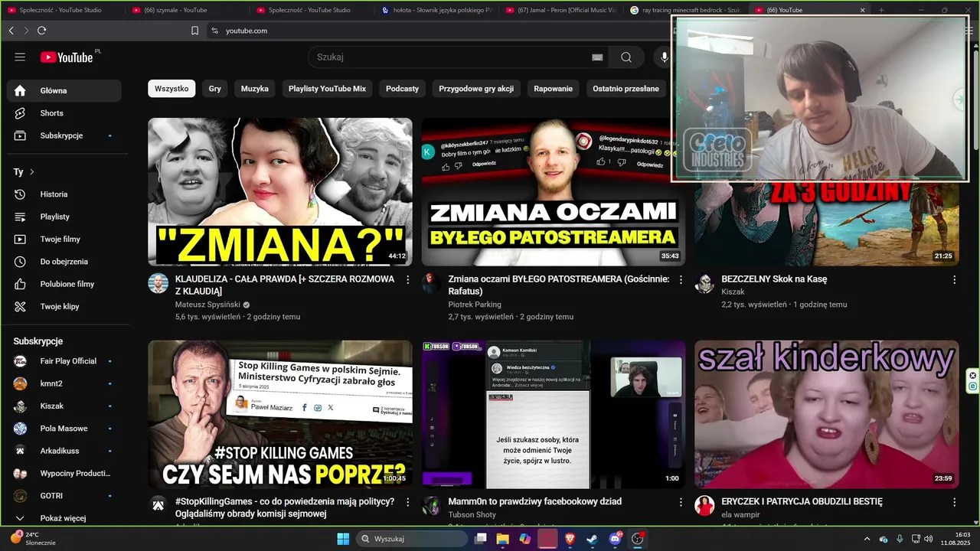Open Wypociny Producti... subscription channel

(x=64, y=474)
